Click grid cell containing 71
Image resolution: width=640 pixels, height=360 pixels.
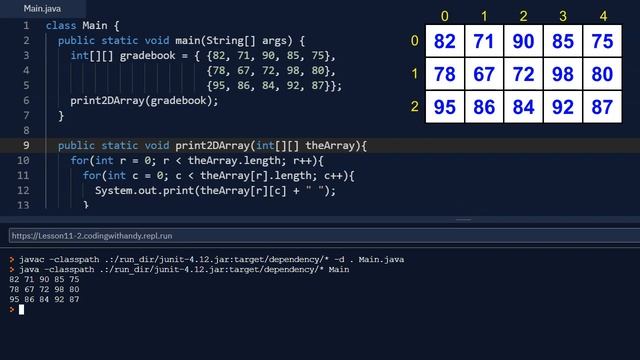[x=484, y=41]
